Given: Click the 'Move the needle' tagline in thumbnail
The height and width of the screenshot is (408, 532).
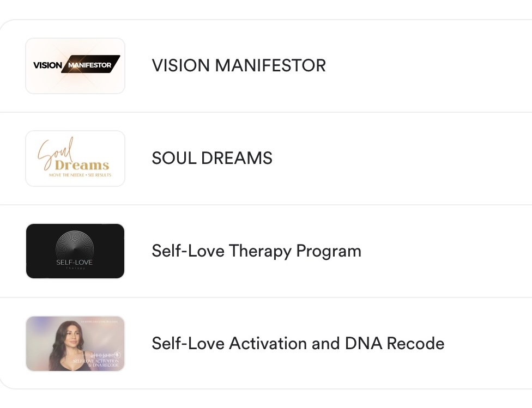Looking at the screenshot, I should point(75,176).
